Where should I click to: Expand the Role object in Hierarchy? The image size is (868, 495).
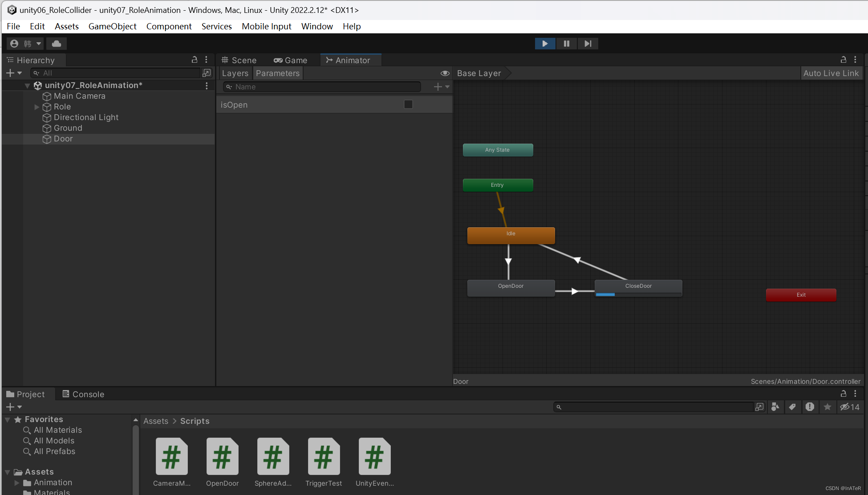(x=37, y=107)
